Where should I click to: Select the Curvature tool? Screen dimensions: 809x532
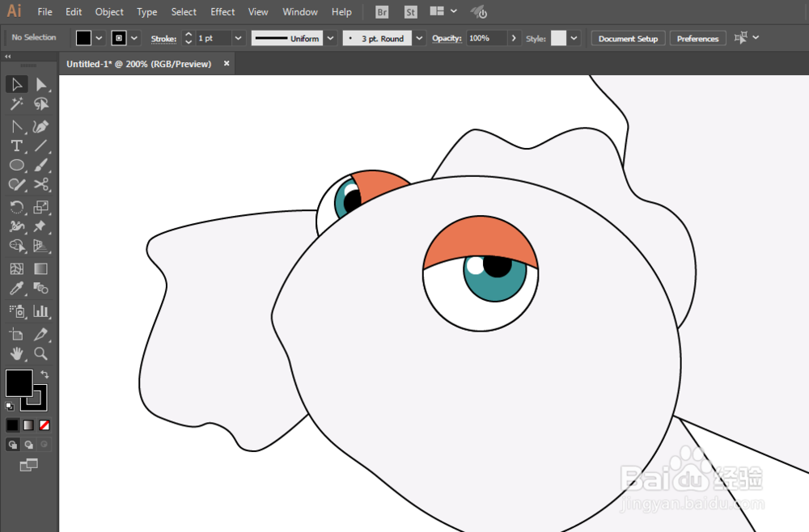[x=40, y=127]
